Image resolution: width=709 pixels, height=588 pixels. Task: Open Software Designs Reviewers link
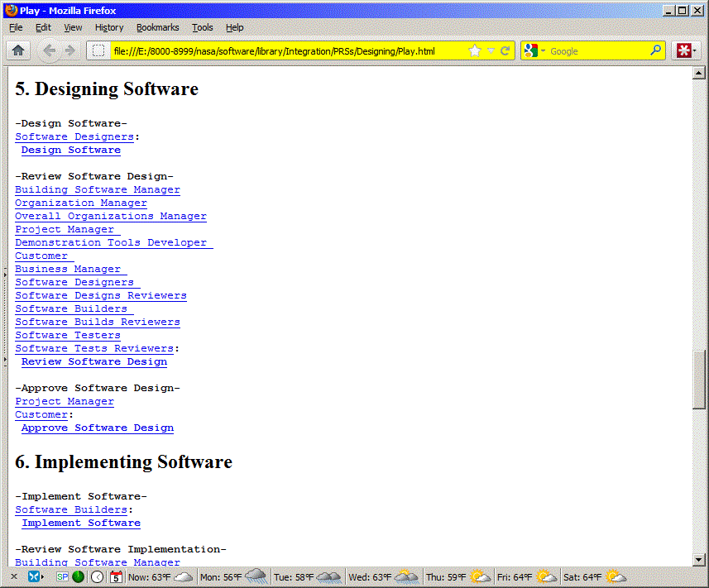[101, 295]
